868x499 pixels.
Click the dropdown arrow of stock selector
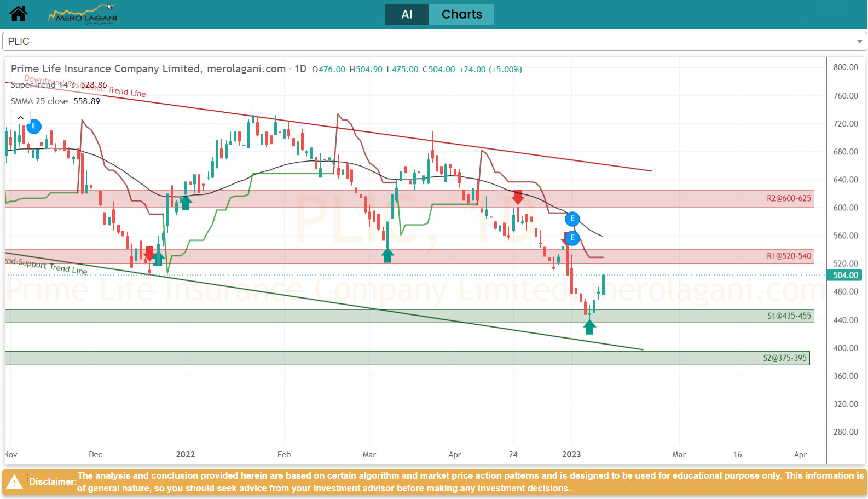point(859,42)
